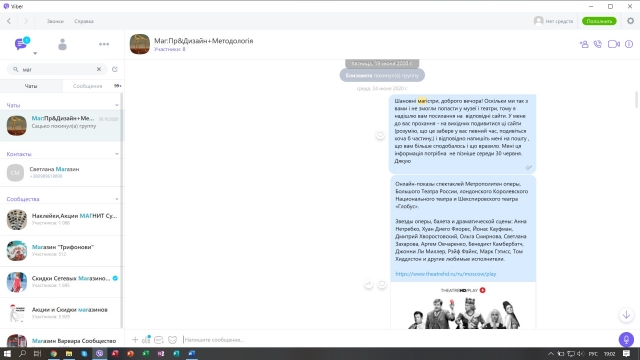Image resolution: width=640 pixels, height=360 pixels.
Task: Open Viber settings gear
Action: pyautogui.click(x=631, y=21)
